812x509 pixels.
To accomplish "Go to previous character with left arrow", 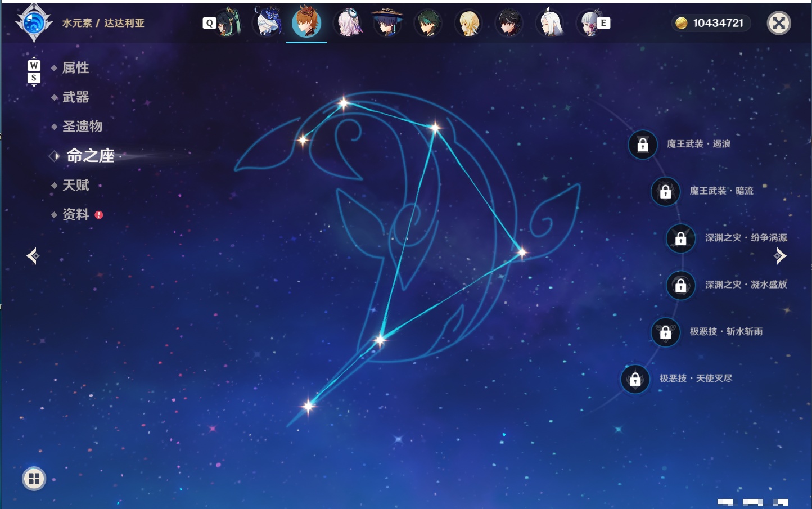I will click(33, 256).
